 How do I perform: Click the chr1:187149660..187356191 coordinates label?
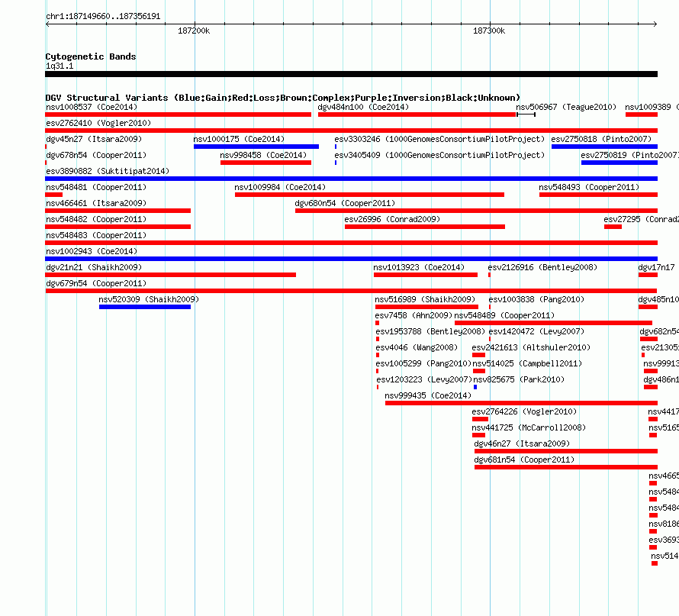(x=103, y=16)
